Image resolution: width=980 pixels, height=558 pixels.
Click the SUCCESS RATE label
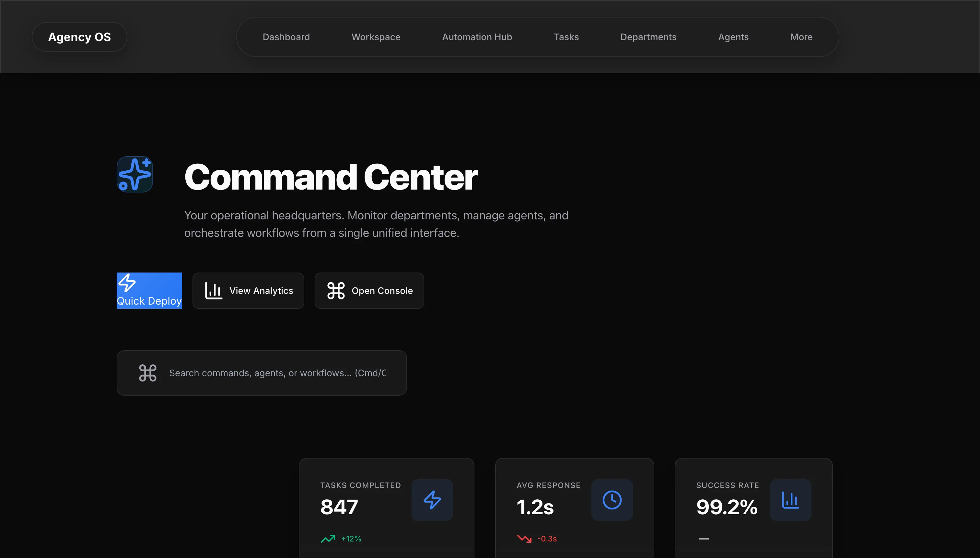pos(728,485)
